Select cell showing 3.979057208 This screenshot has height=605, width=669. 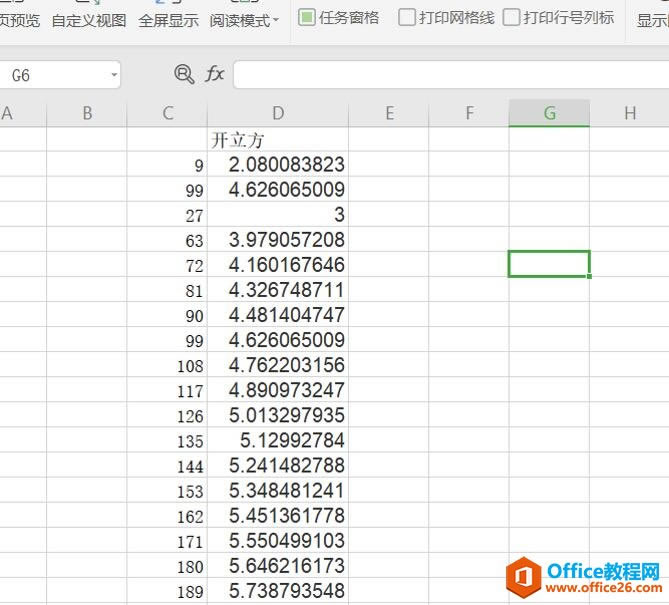point(278,239)
